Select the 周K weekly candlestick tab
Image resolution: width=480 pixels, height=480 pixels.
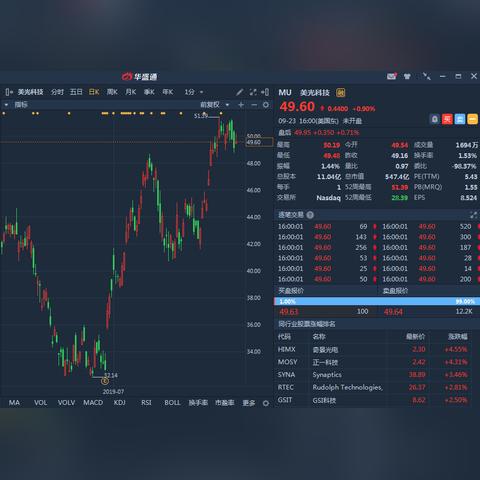pos(112,92)
